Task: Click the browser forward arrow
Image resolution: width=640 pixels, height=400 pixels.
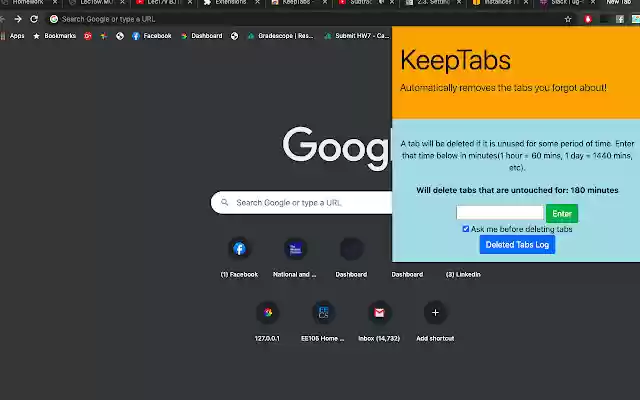Action: (18, 19)
